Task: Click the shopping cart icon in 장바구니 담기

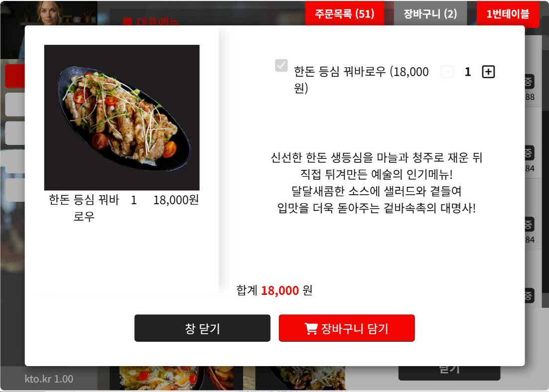Action: point(310,329)
